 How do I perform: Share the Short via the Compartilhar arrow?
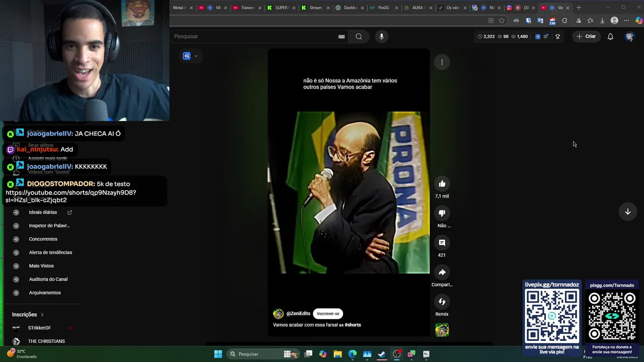tap(442, 273)
